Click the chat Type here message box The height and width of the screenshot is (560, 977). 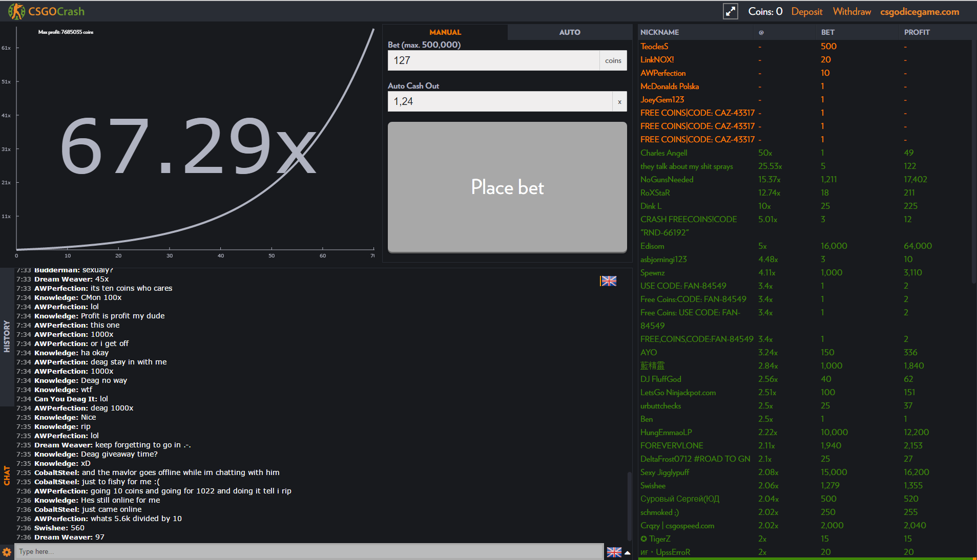tap(309, 551)
